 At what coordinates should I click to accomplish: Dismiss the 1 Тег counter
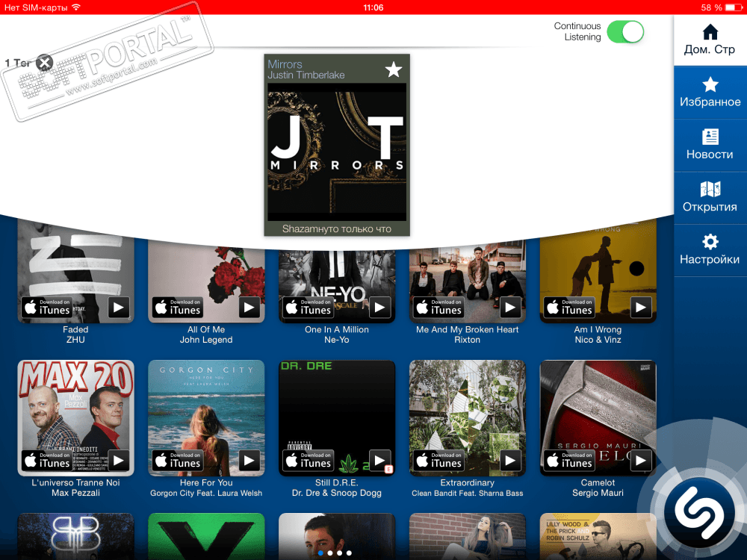click(x=45, y=63)
